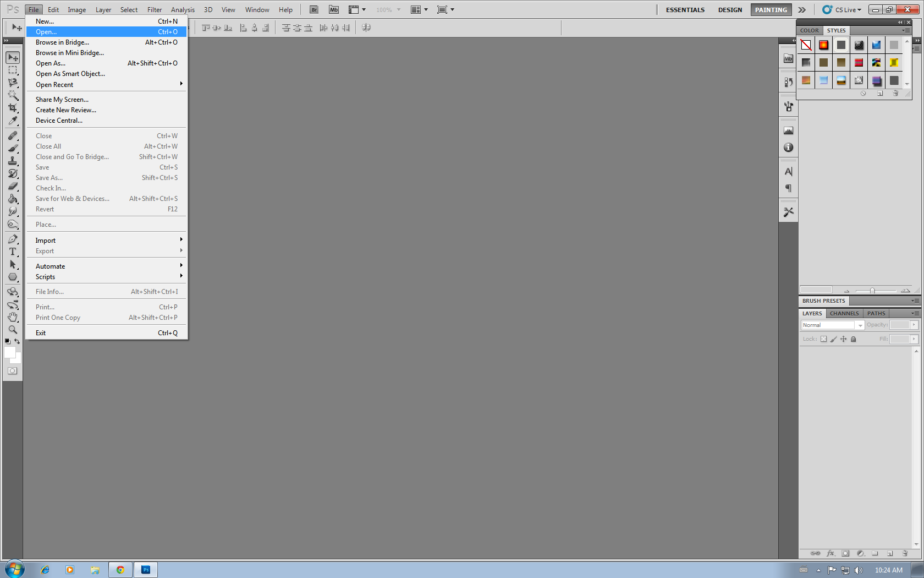Reset default foreground and background colors
The image size is (924, 578).
point(7,341)
